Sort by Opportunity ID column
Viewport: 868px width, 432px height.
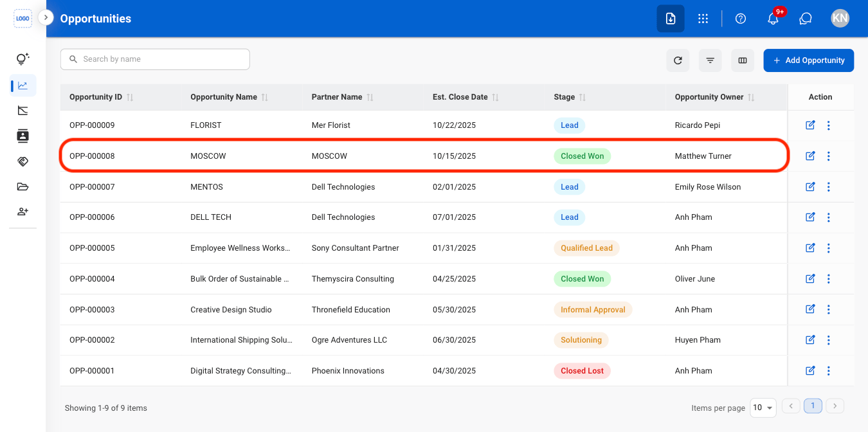click(x=130, y=97)
